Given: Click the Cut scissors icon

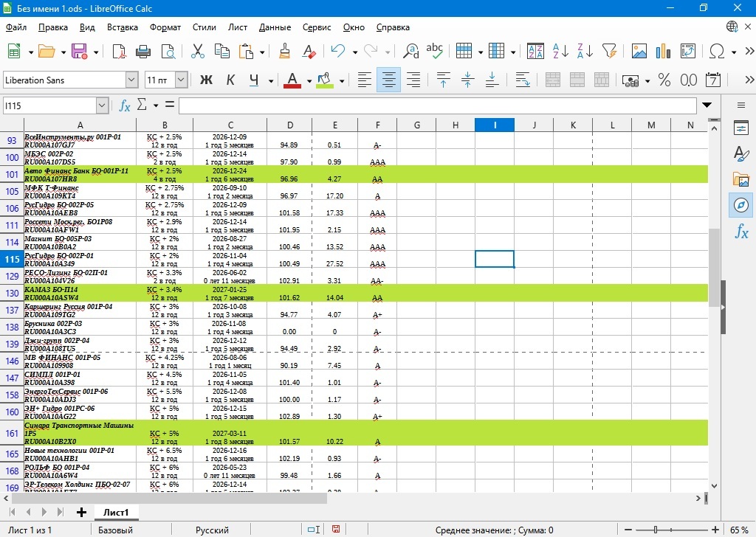Looking at the screenshot, I should pyautogui.click(x=197, y=51).
